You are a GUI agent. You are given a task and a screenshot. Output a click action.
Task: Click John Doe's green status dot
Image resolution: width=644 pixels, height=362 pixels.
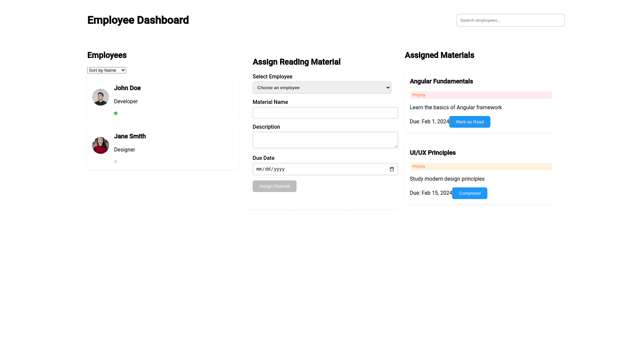116,113
